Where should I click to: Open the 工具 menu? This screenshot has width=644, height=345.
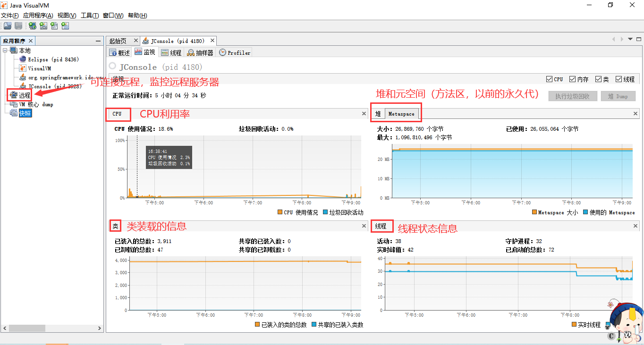pos(90,16)
